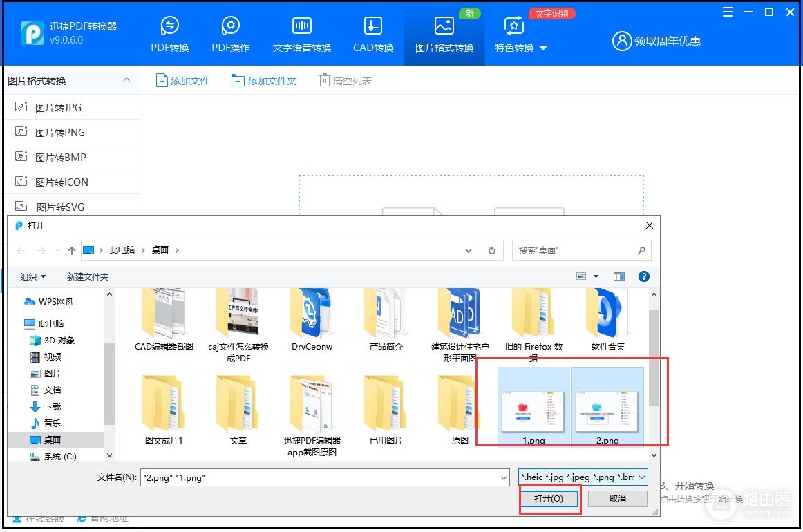The image size is (803, 532).
Task: Select the 产品简介 folder
Action: click(x=386, y=320)
